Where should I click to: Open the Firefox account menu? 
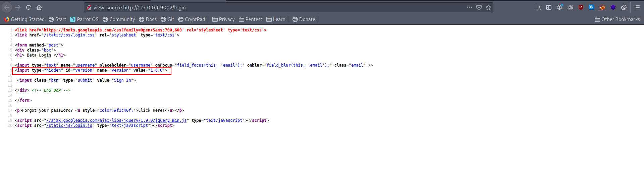[559, 7]
